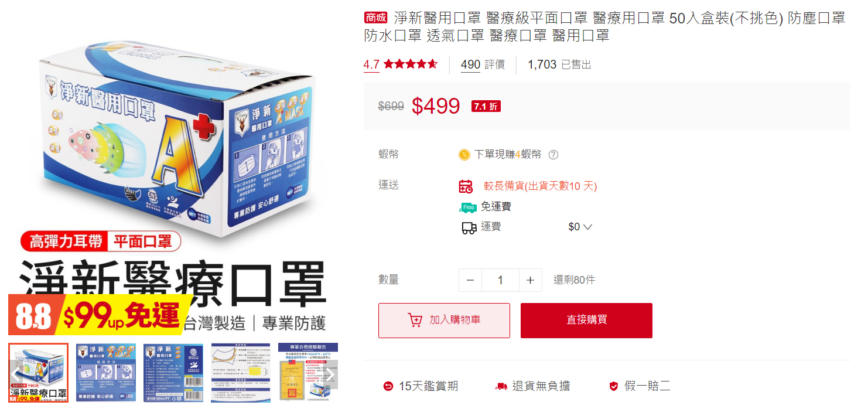Select the 專業合格檢驗報告 thumbnail
868x412 pixels.
click(x=308, y=373)
